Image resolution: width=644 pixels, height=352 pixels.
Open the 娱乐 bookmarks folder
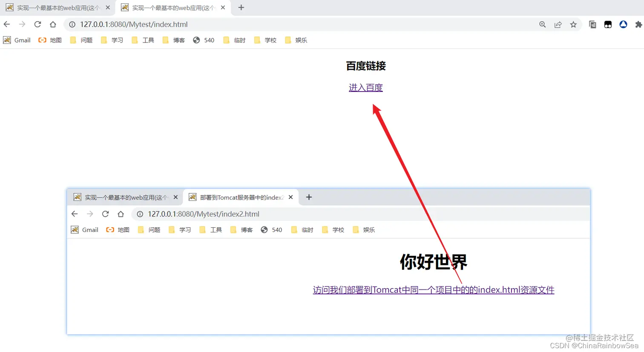(x=296, y=40)
